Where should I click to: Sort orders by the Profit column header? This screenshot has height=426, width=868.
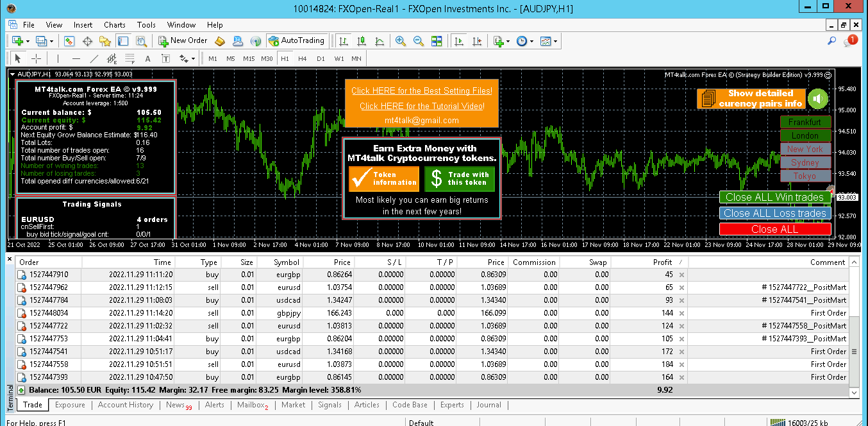[649, 262]
